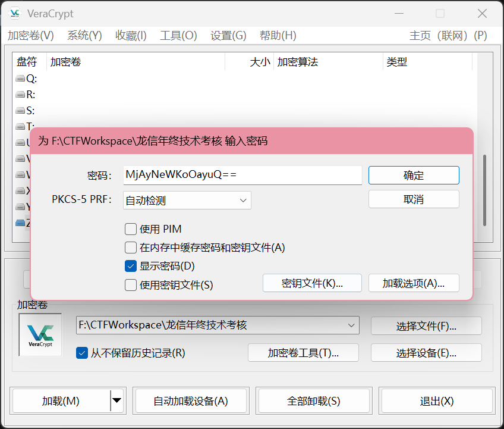The width and height of the screenshot is (504, 429).
Task: Click the 加密卷 column header
Action: pos(136,61)
